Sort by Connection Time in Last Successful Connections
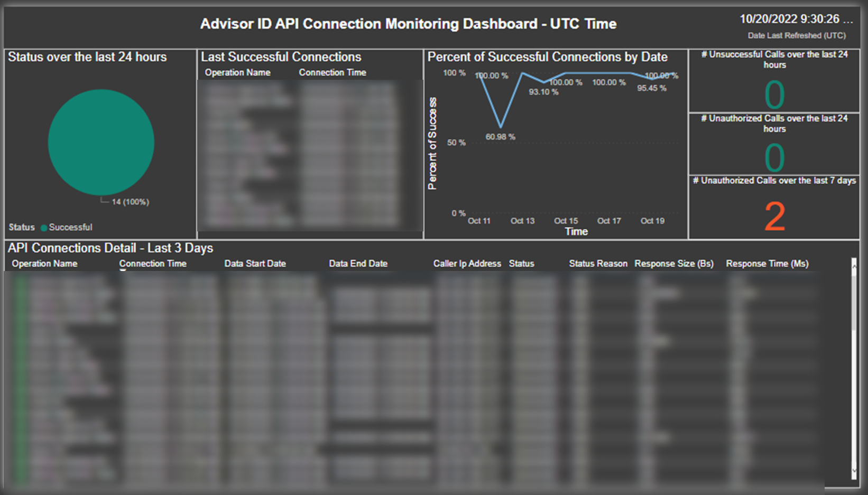The height and width of the screenshot is (495, 868). (x=332, y=72)
